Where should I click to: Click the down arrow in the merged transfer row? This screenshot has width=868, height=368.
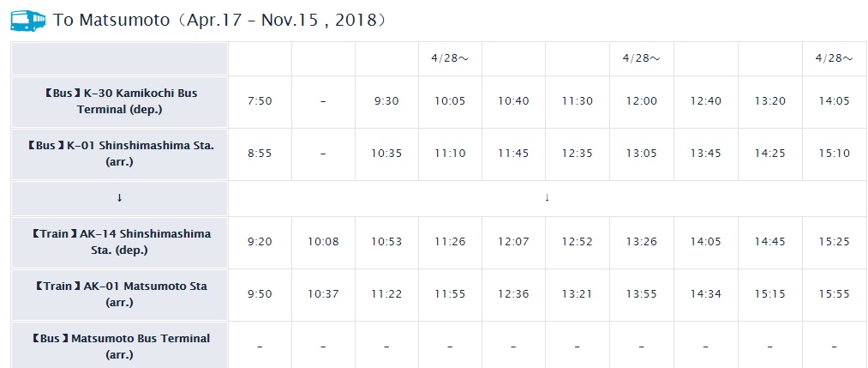[x=547, y=198]
